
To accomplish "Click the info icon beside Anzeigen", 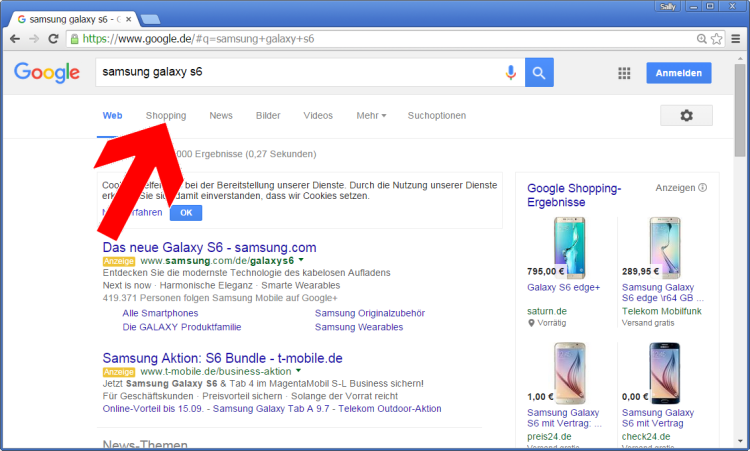I will (703, 188).
